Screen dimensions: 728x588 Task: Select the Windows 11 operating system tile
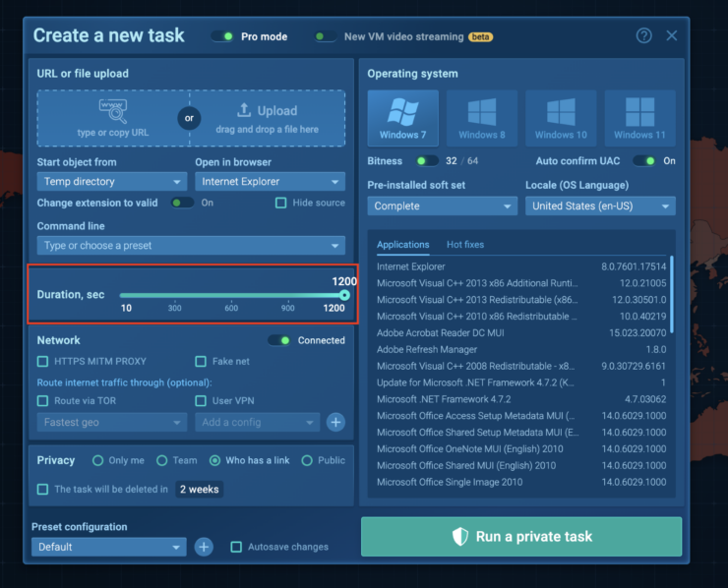point(639,119)
